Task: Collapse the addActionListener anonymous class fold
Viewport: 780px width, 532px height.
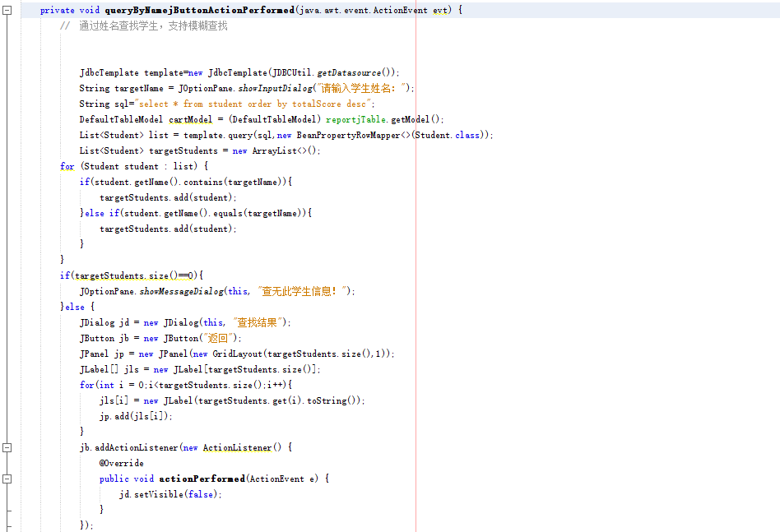Action: tap(7, 447)
